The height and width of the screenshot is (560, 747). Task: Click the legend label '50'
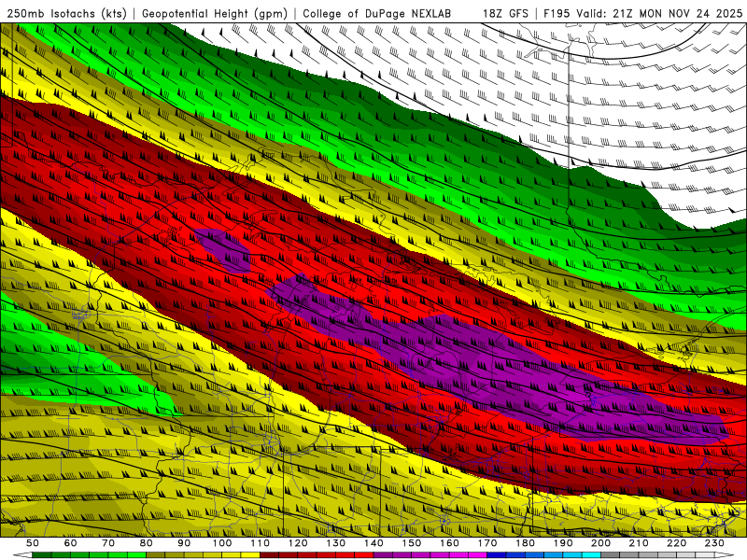(x=33, y=543)
